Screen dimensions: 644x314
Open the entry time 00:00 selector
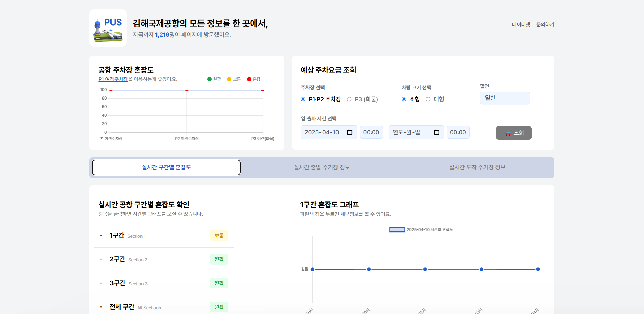point(371,132)
